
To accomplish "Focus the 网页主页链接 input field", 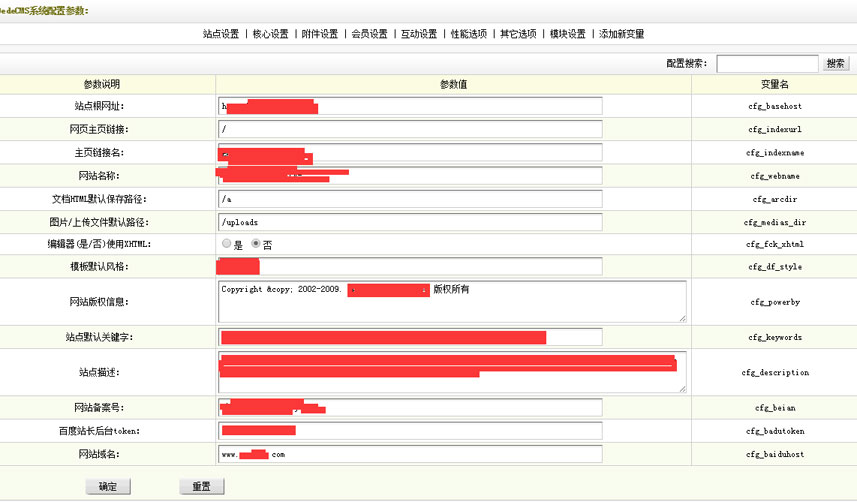I will (410, 130).
